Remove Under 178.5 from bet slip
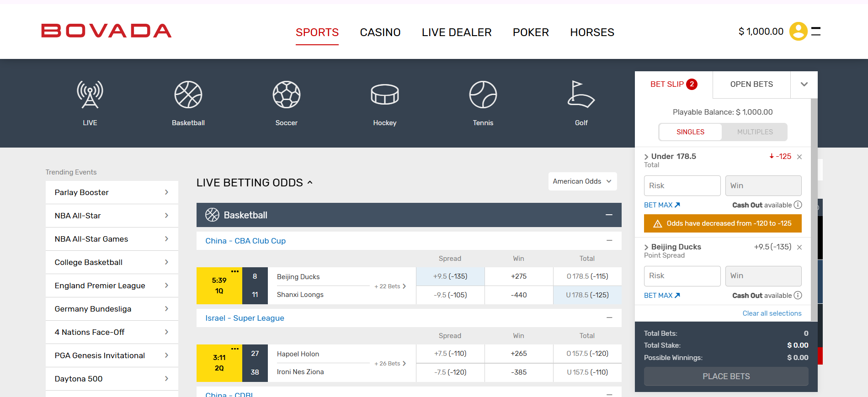Viewport: 868px width, 397px height. coord(799,157)
